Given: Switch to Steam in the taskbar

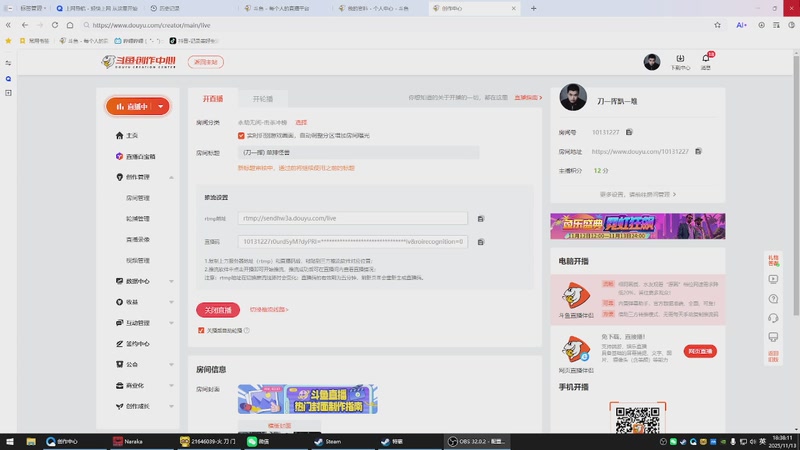Looking at the screenshot, I should point(328,441).
